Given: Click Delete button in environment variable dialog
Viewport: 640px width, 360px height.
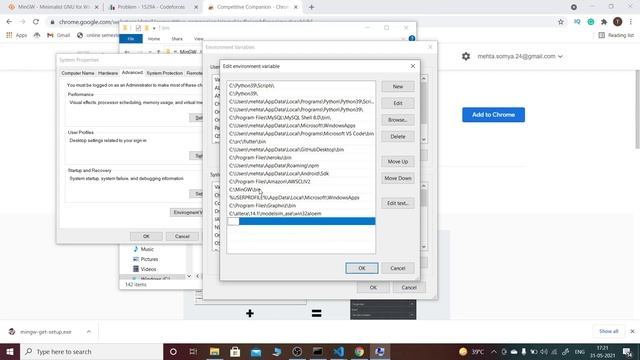Looking at the screenshot, I should tap(398, 137).
